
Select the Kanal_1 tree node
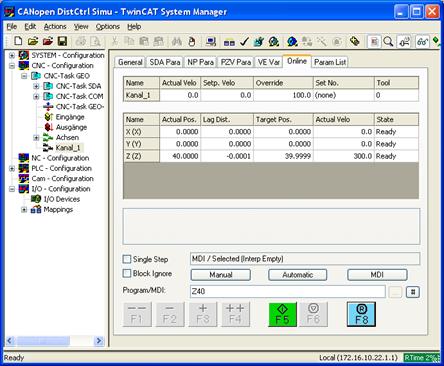coord(68,148)
